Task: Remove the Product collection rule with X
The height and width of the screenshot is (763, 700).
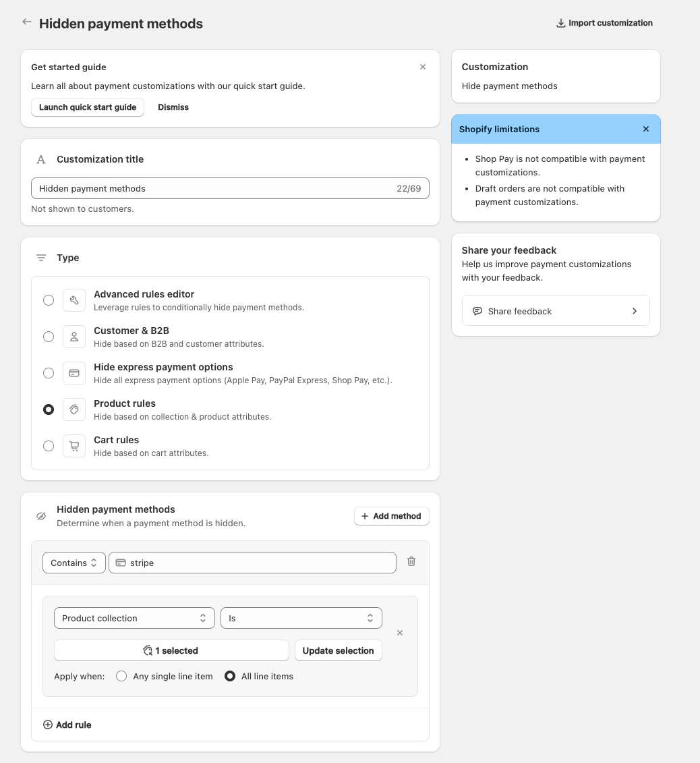Action: 400,633
